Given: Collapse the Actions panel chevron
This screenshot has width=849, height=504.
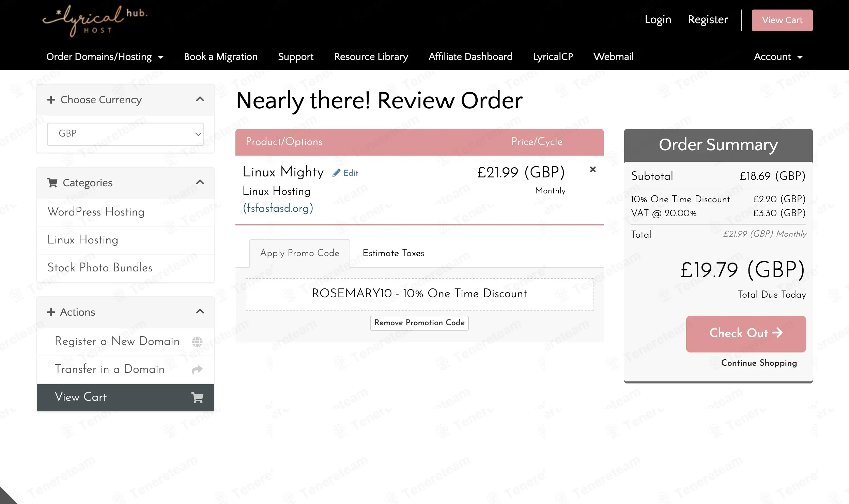Looking at the screenshot, I should (x=200, y=312).
